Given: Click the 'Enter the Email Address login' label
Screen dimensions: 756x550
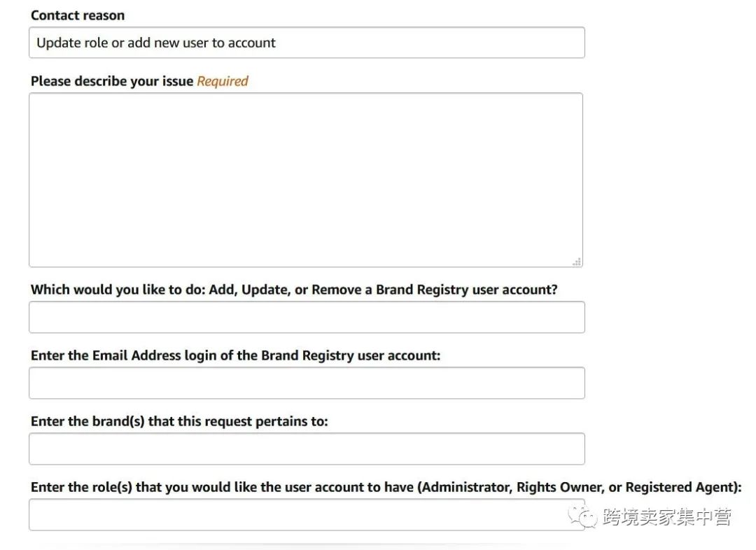Looking at the screenshot, I should pyautogui.click(x=140, y=355).
